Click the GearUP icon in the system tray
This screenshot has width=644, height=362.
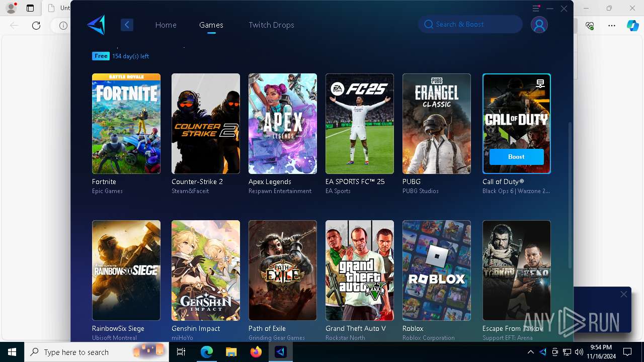[x=543, y=352]
